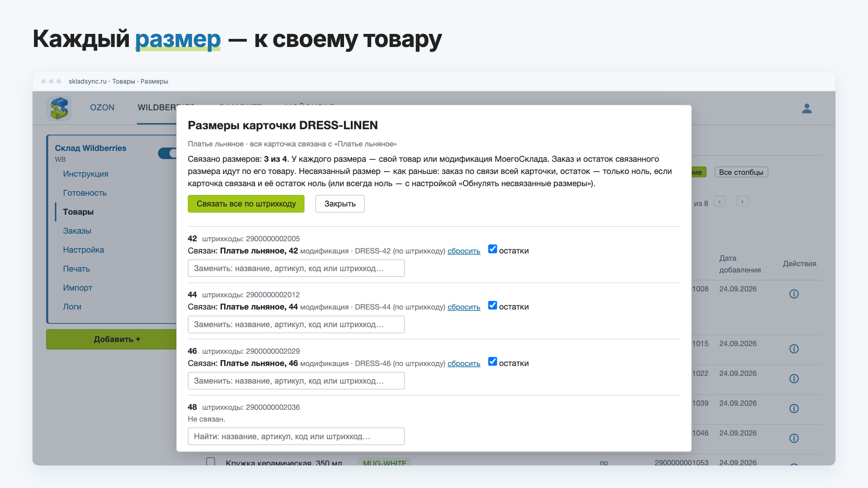Image resolution: width=868 pixels, height=488 pixels.
Task: Switch to the OZON tab
Action: (x=102, y=108)
